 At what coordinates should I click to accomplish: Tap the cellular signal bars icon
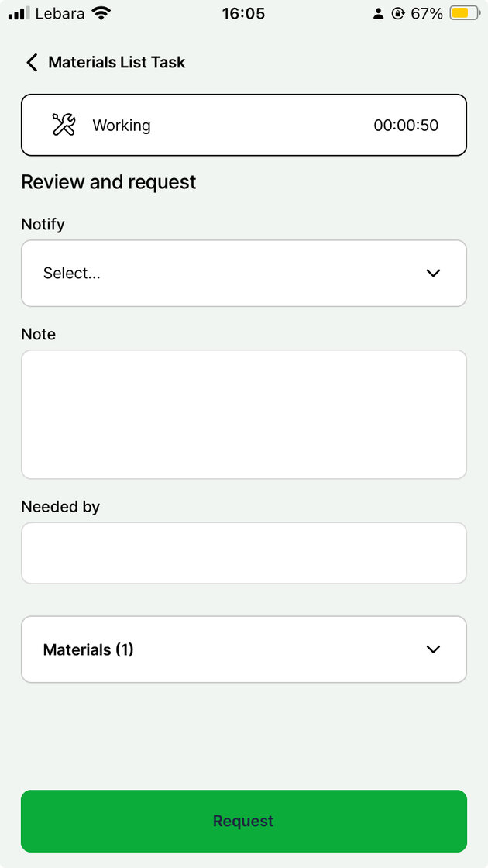[x=19, y=13]
